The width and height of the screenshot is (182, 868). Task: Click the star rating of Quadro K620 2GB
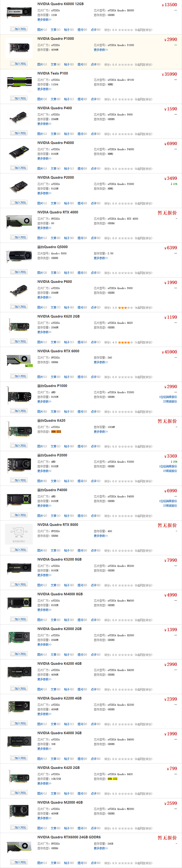125,342
